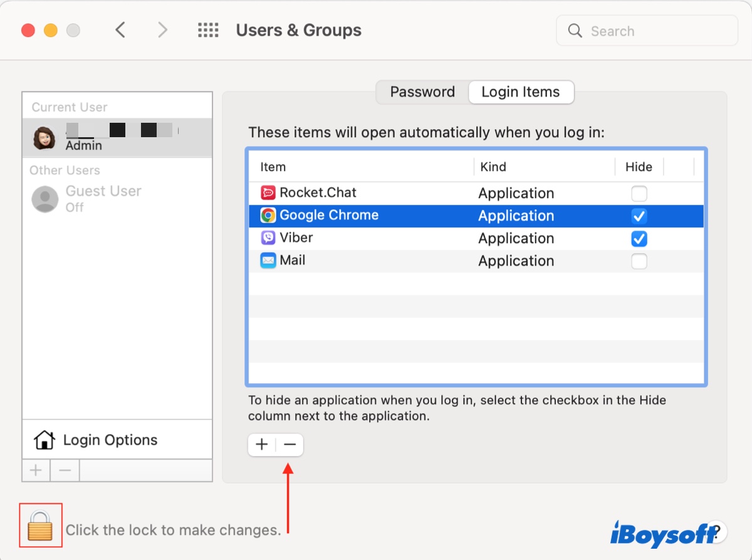Select the Rocket.Chat row name
This screenshot has width=752, height=560.
318,192
